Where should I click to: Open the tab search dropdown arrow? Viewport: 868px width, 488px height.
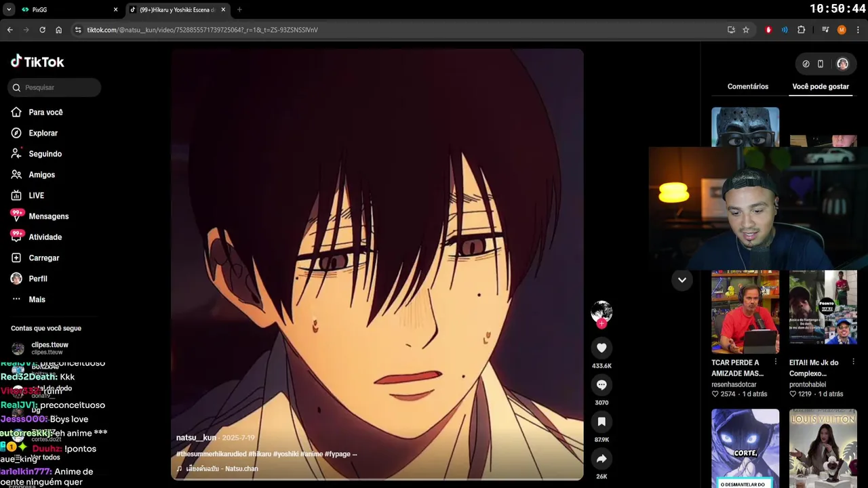tap(8, 9)
